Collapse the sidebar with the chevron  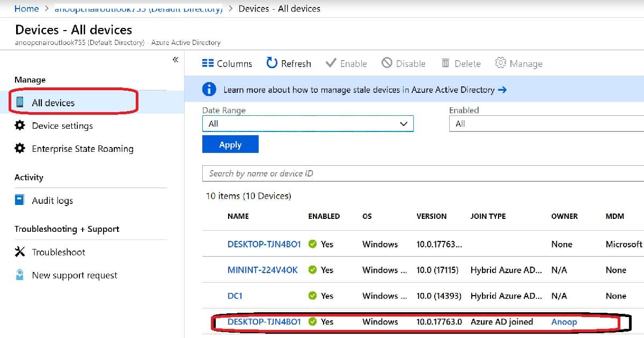click(174, 60)
